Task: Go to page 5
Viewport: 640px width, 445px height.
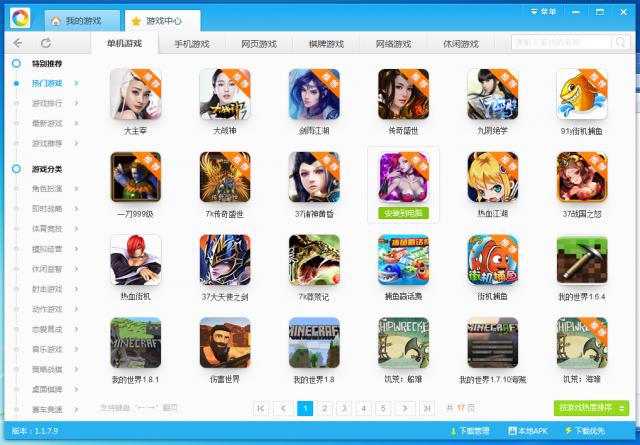Action: click(383, 408)
